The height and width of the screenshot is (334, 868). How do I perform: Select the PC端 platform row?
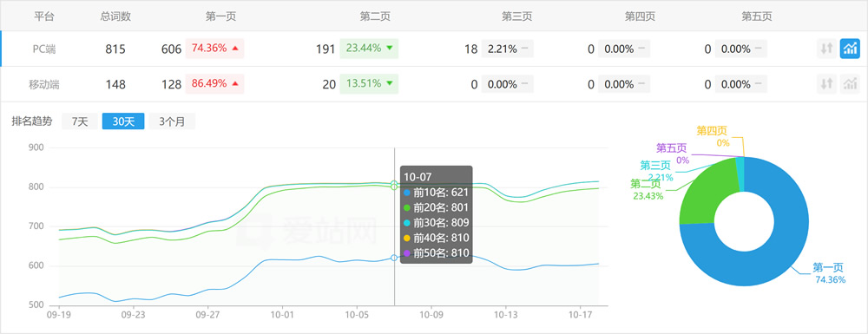[x=434, y=49]
